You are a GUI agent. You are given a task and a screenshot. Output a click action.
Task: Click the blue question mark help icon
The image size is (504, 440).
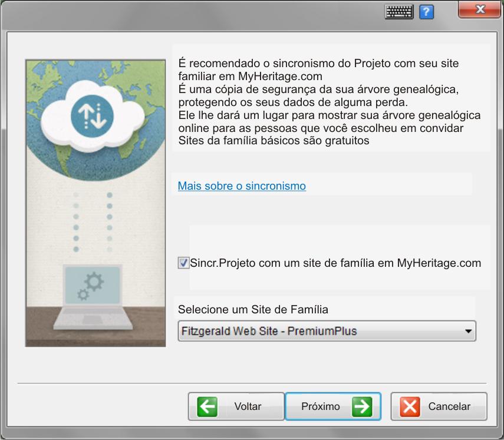pos(426,12)
